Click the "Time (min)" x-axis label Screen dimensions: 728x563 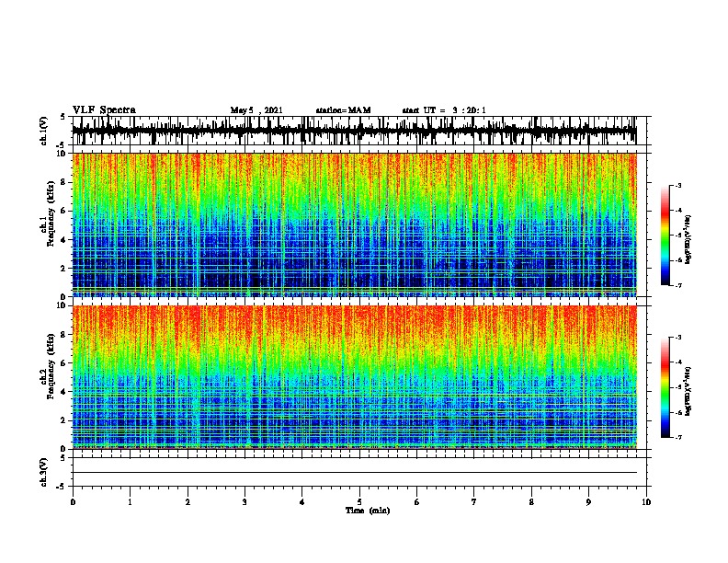[x=368, y=511]
